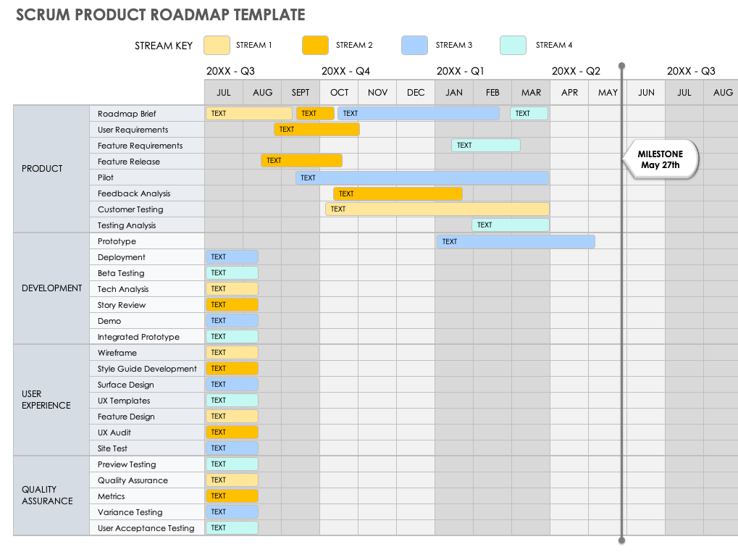
Task: Click the Milestone May 27th callout
Action: pyautogui.click(x=659, y=159)
